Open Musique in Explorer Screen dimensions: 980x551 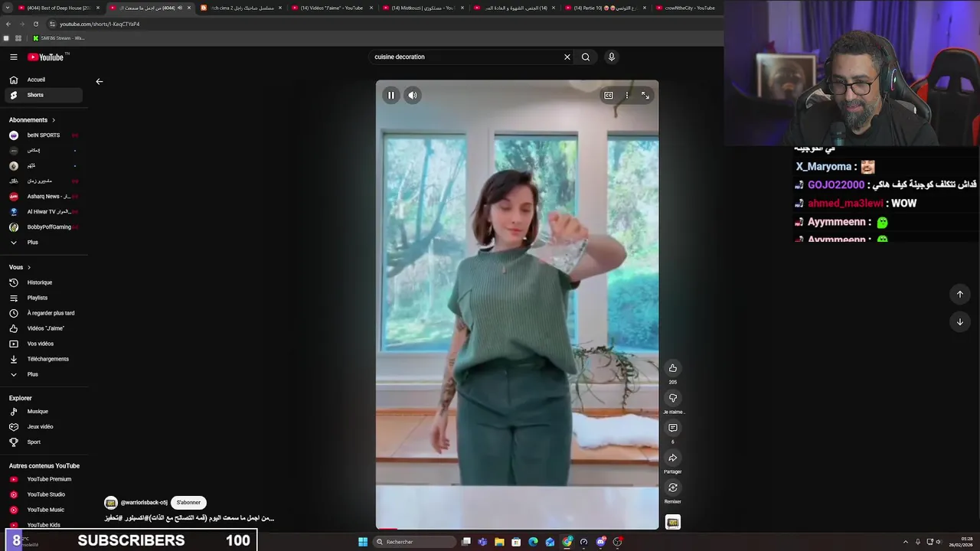(44, 412)
